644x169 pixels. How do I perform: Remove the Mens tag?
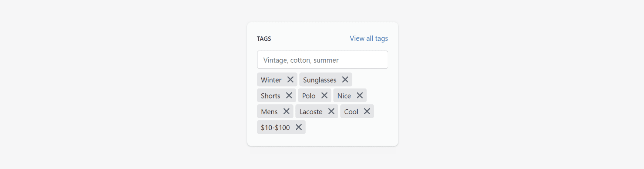click(x=286, y=111)
